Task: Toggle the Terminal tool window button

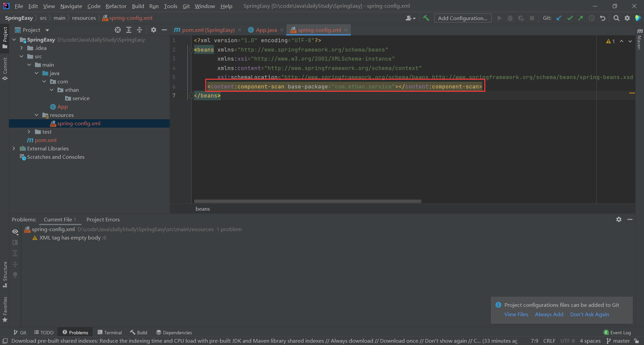Action: [x=110, y=332]
